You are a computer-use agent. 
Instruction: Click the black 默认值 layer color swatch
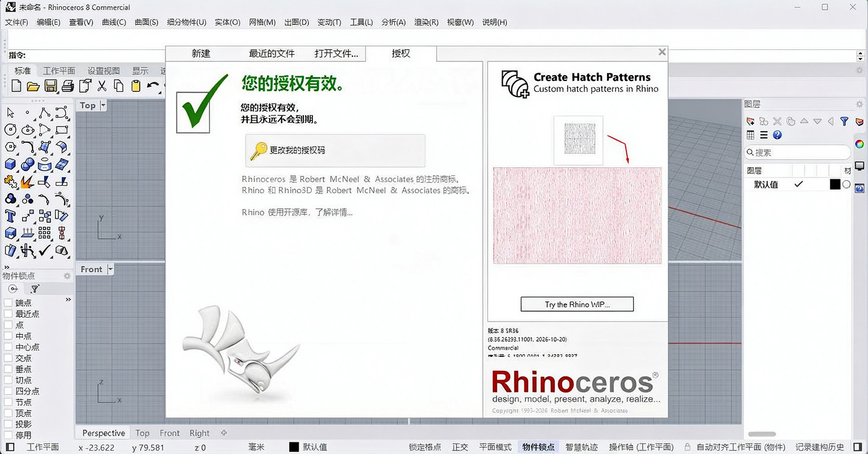click(835, 184)
